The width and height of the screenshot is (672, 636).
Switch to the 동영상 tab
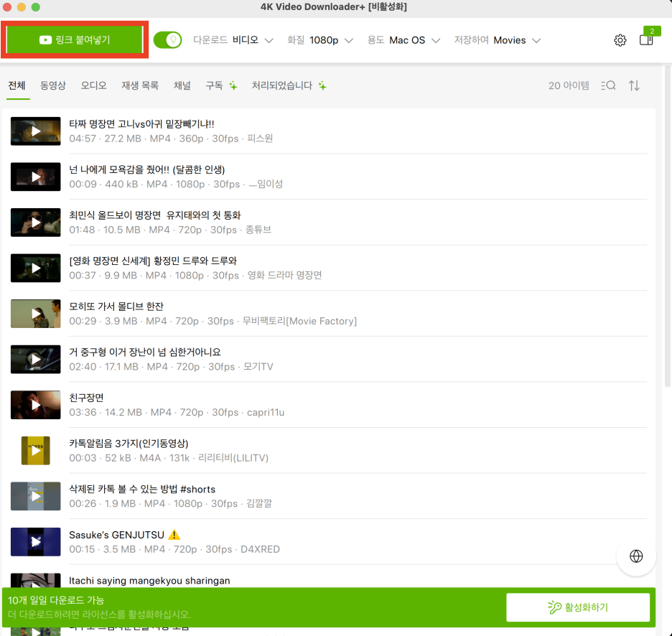tap(53, 85)
